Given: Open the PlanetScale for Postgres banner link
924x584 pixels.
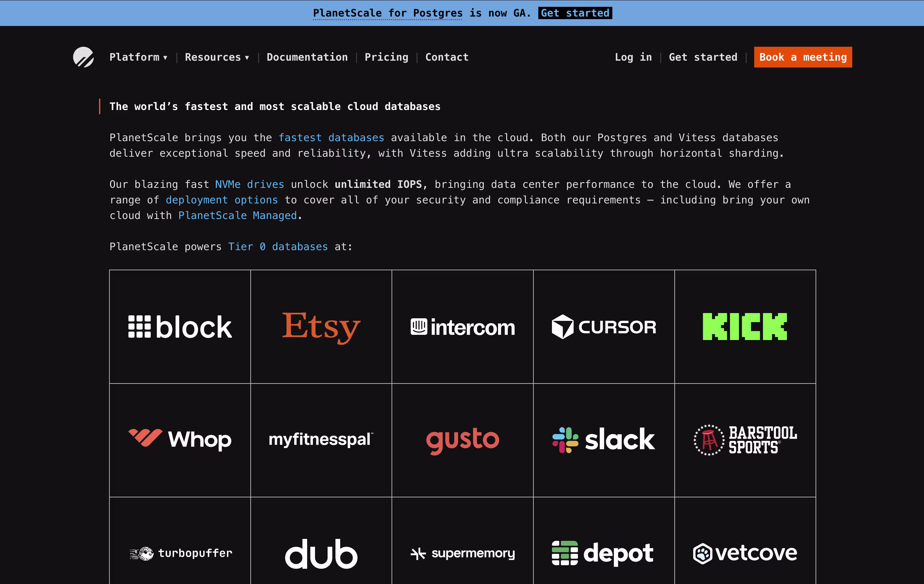Looking at the screenshot, I should [388, 13].
